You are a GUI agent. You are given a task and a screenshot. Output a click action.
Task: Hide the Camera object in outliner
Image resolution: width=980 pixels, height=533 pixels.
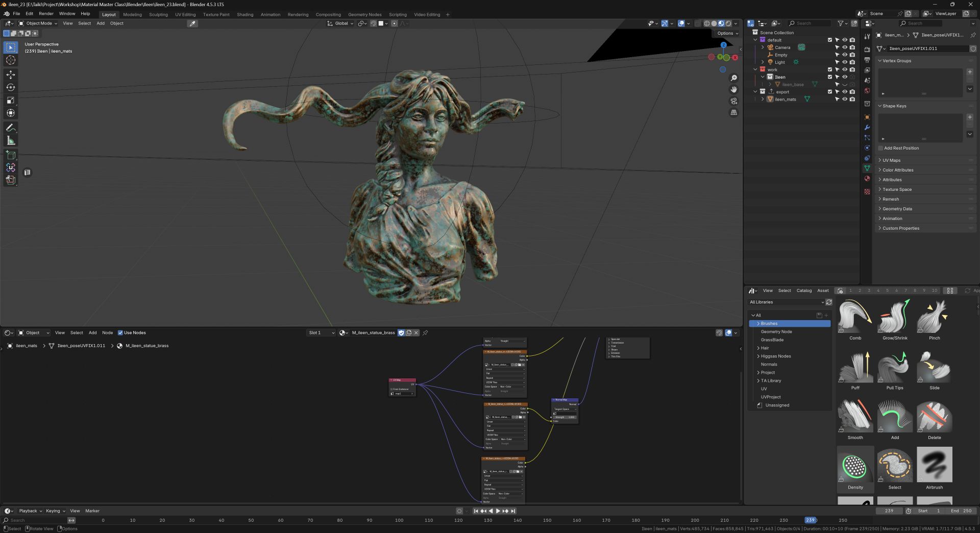845,47
